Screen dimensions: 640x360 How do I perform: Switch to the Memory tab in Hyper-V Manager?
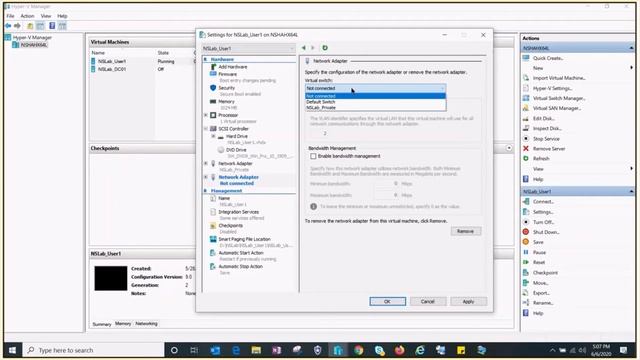point(123,324)
